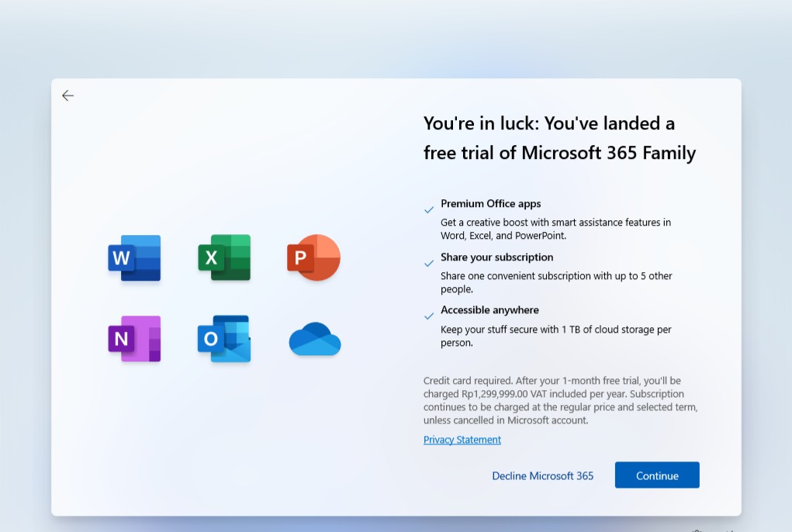Click the checkmark beside Premium Office apps
This screenshot has width=792, height=532.
429,209
